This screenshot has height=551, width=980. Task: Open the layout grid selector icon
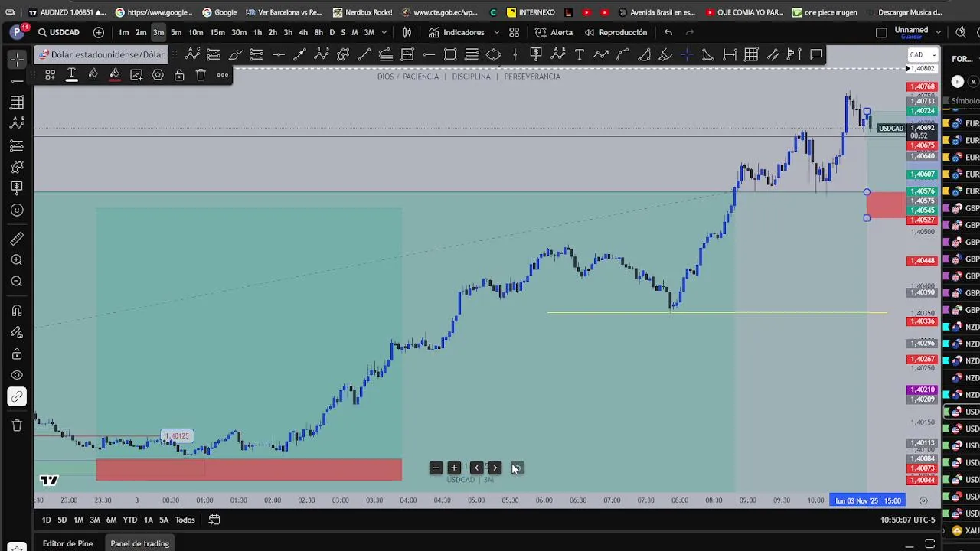click(x=514, y=32)
